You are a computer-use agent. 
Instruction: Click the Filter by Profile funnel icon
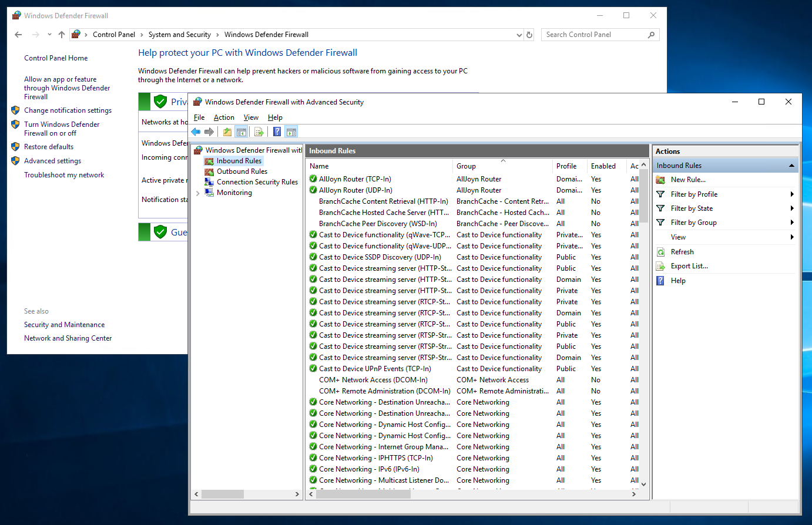click(x=660, y=194)
